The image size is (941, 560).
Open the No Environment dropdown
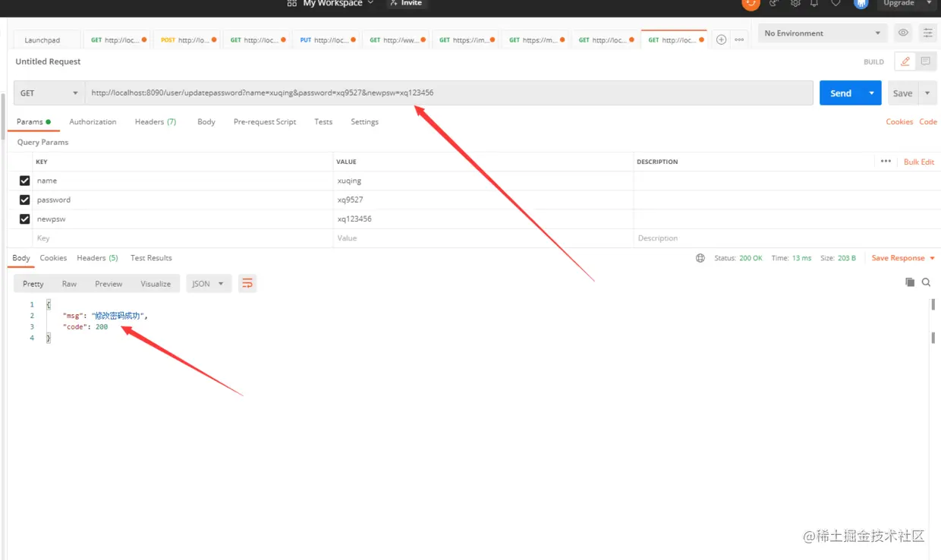point(823,33)
